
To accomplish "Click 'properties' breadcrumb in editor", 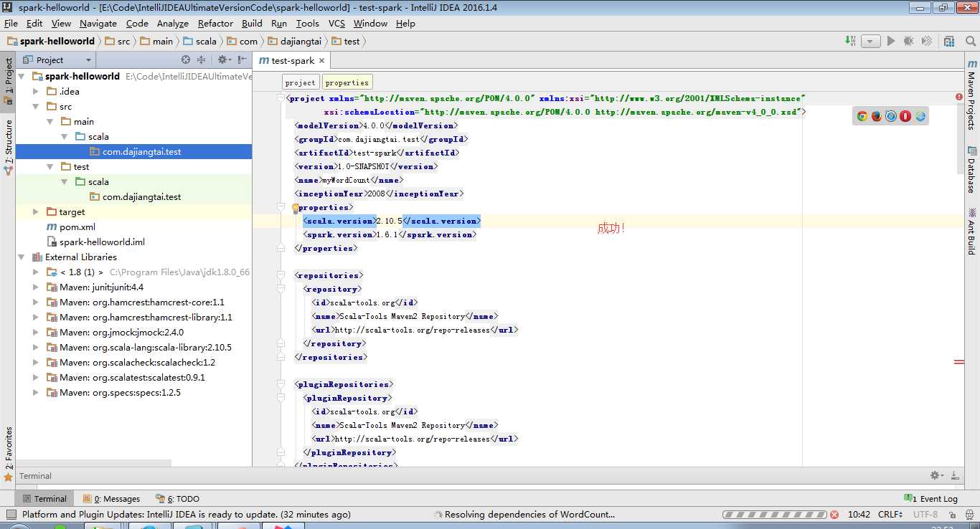I will tap(347, 82).
